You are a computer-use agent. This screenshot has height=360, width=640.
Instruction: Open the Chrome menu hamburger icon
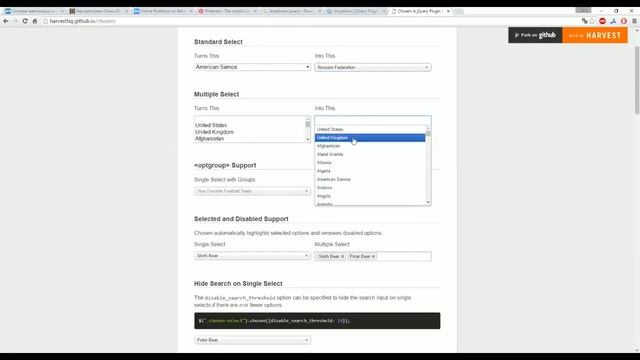[x=634, y=21]
